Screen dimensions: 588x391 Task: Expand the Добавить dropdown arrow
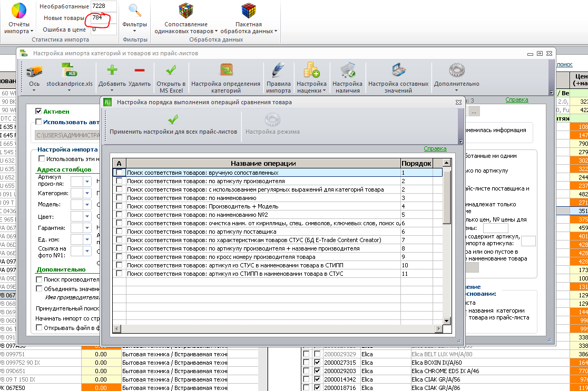point(112,91)
